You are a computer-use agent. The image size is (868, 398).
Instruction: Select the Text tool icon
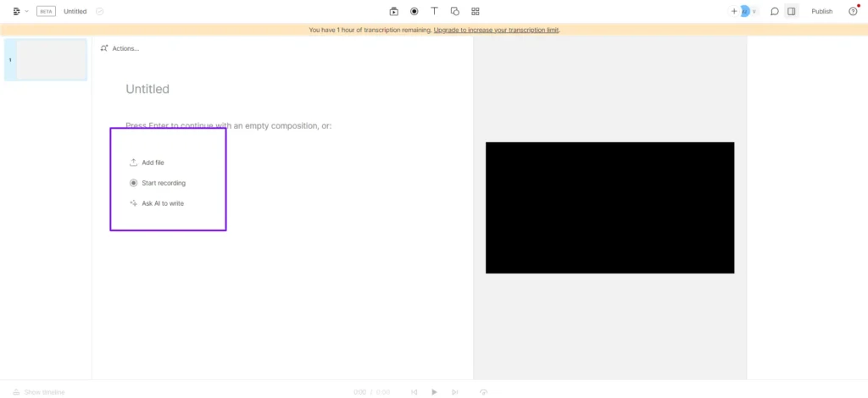pos(435,11)
